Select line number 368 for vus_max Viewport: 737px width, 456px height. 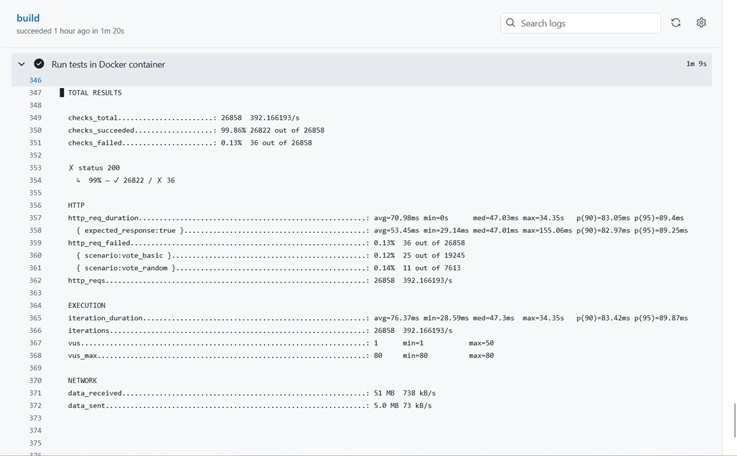[35, 356]
